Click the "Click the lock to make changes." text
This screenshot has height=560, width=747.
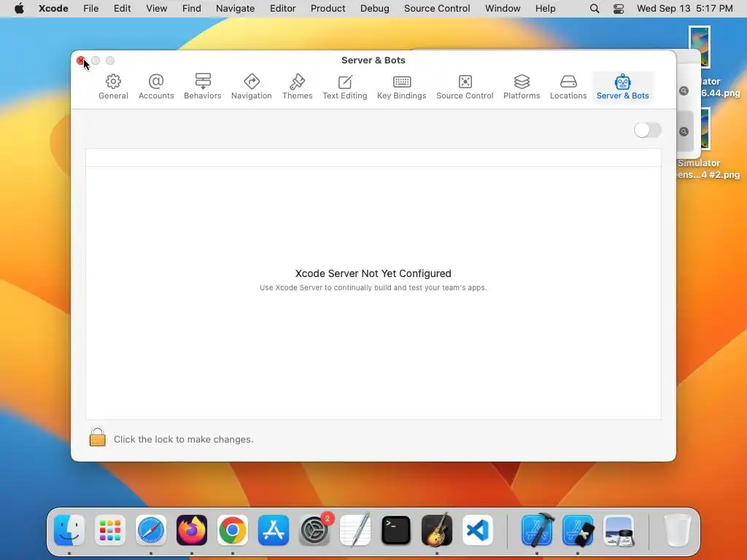pos(183,439)
